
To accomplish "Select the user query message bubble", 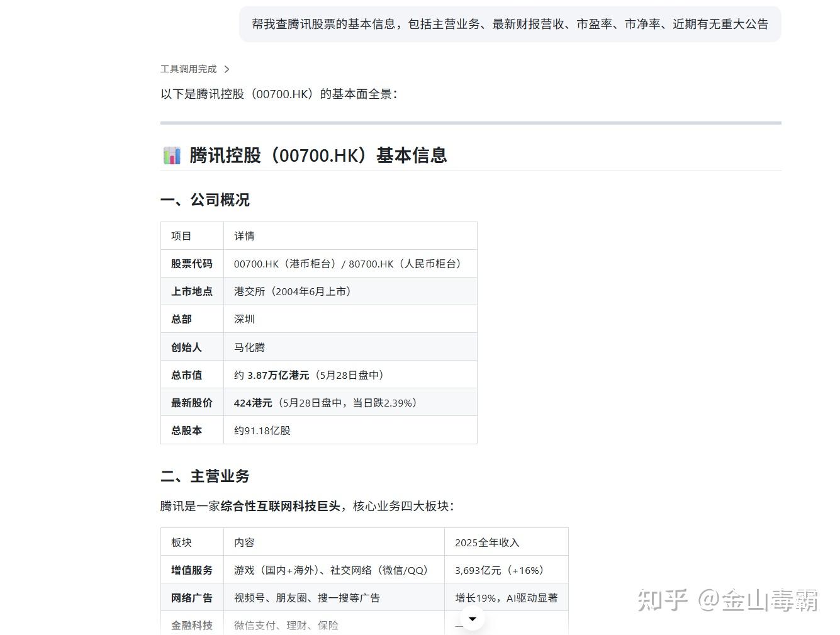I will click(x=510, y=25).
